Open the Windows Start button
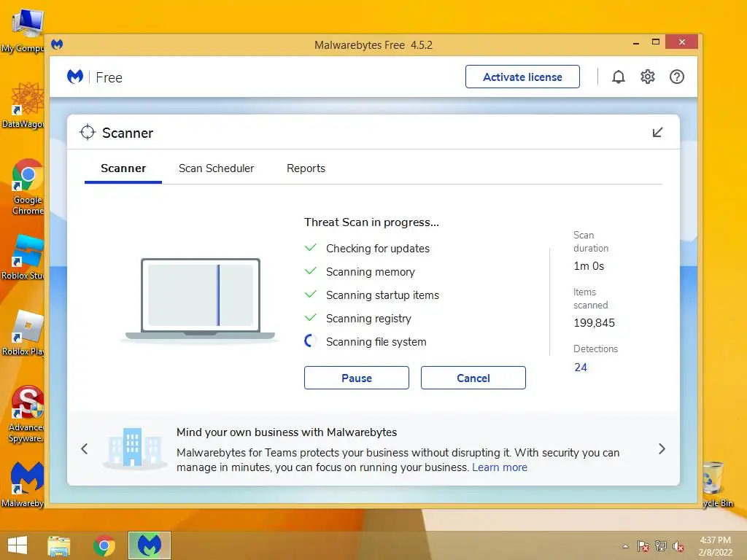Screen dimensions: 747x560 click(x=18, y=545)
